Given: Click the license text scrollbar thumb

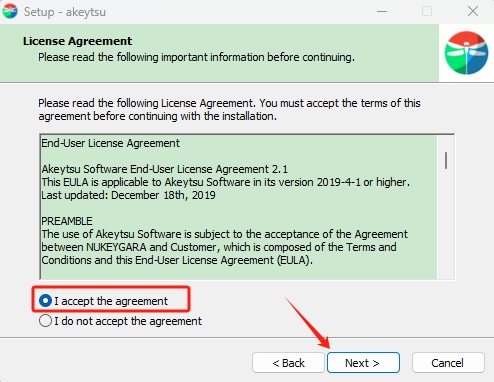Looking at the screenshot, I should click(x=446, y=160).
